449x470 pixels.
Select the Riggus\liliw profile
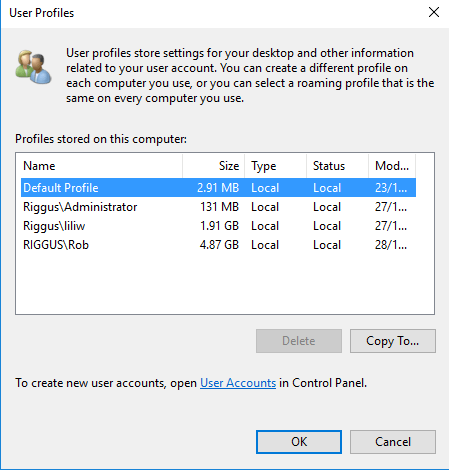point(218,226)
